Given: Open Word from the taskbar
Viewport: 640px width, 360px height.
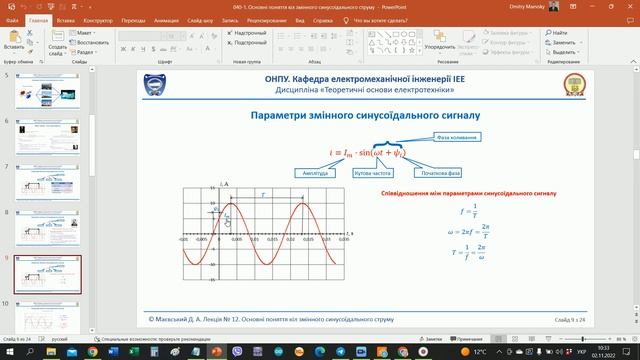Looking at the screenshot, I should [x=113, y=351].
